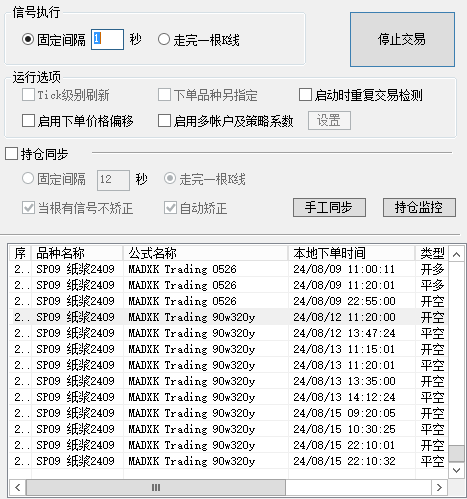
Task: Click the interval seconds field showing 1
Action: pos(107,39)
